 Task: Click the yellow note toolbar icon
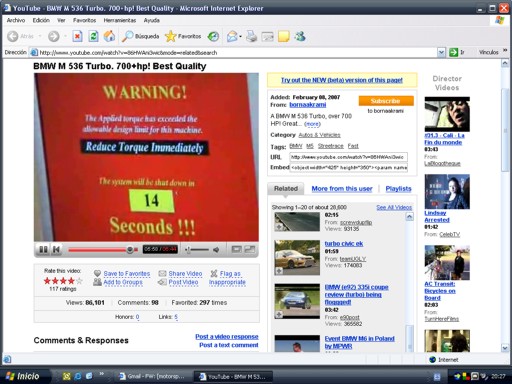coord(284,36)
